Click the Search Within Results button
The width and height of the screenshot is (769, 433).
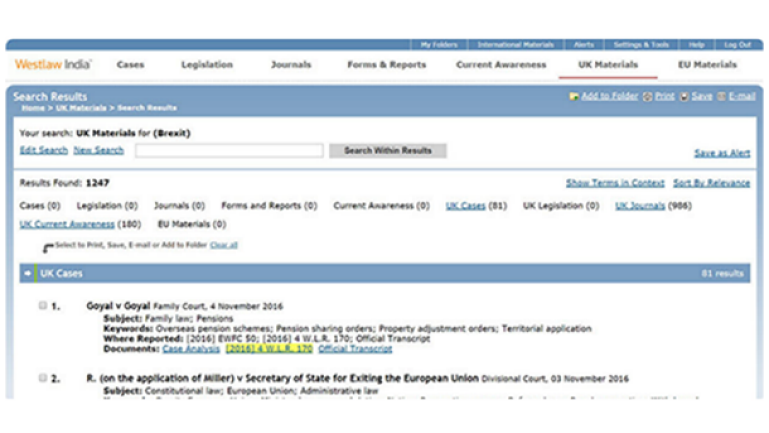(x=387, y=151)
